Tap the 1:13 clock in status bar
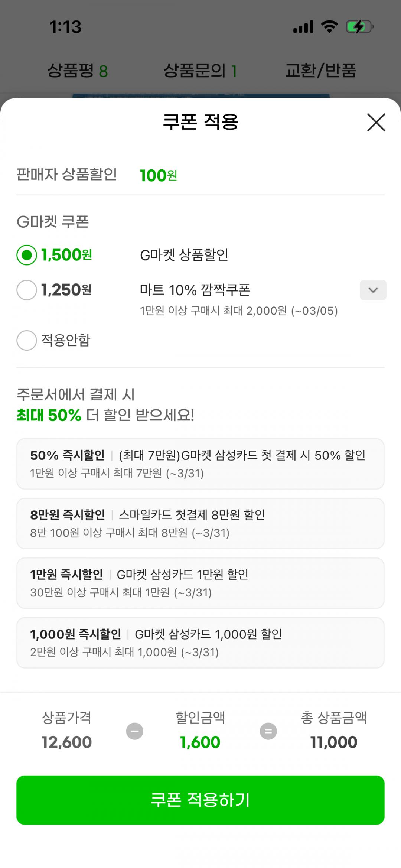The image size is (401, 868). pyautogui.click(x=65, y=27)
